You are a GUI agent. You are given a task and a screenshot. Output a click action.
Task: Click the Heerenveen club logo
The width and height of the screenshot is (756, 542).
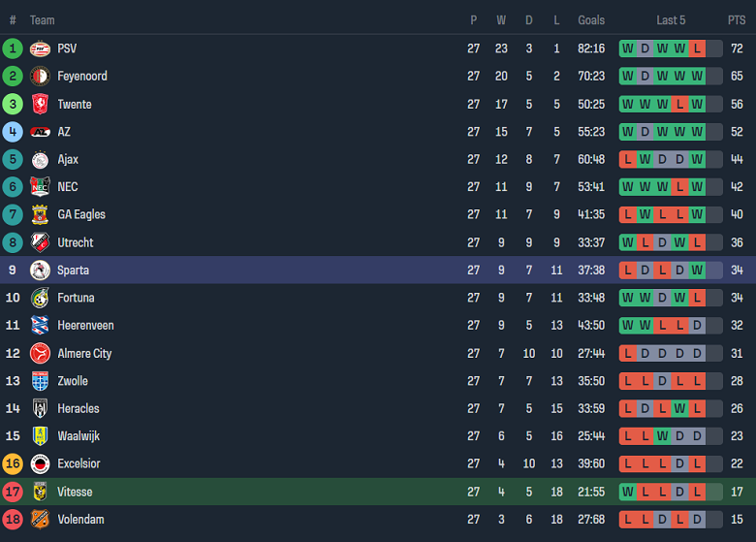[x=40, y=326]
